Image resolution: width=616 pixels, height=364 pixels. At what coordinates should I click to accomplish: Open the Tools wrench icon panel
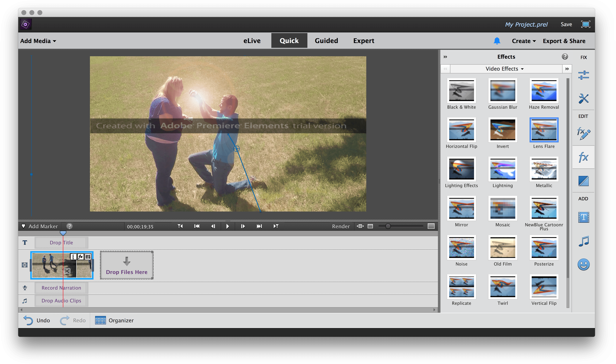click(x=583, y=99)
